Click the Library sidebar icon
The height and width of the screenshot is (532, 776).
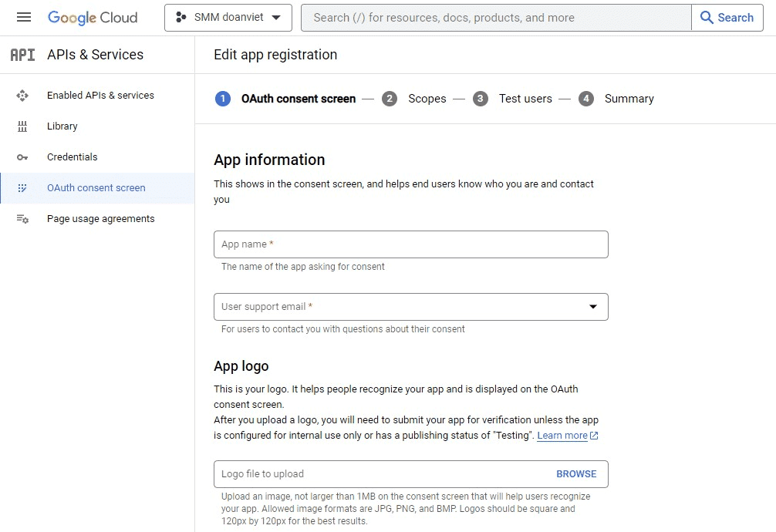click(22, 126)
